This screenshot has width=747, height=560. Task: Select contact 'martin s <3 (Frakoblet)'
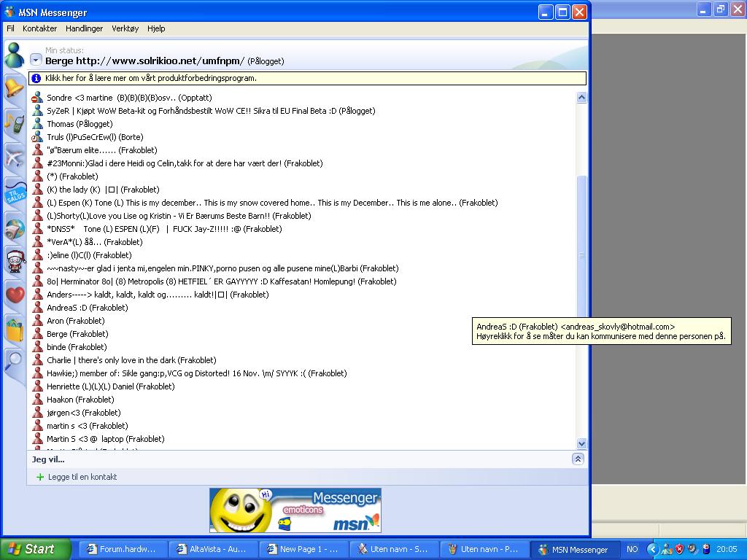(x=88, y=426)
